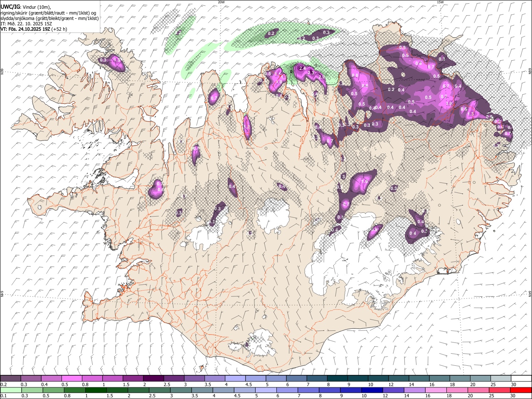Click the '15W' longitude label
This screenshot has height=399, width=532.
pyautogui.click(x=440, y=2)
